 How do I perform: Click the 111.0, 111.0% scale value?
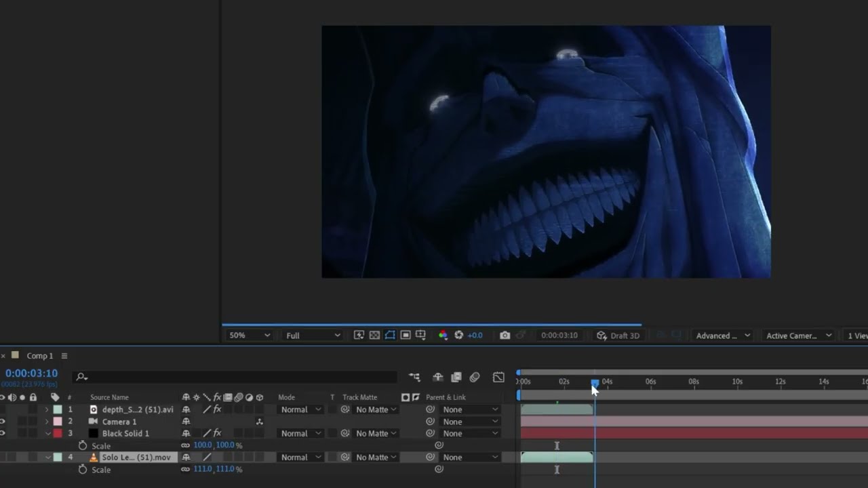click(x=218, y=469)
